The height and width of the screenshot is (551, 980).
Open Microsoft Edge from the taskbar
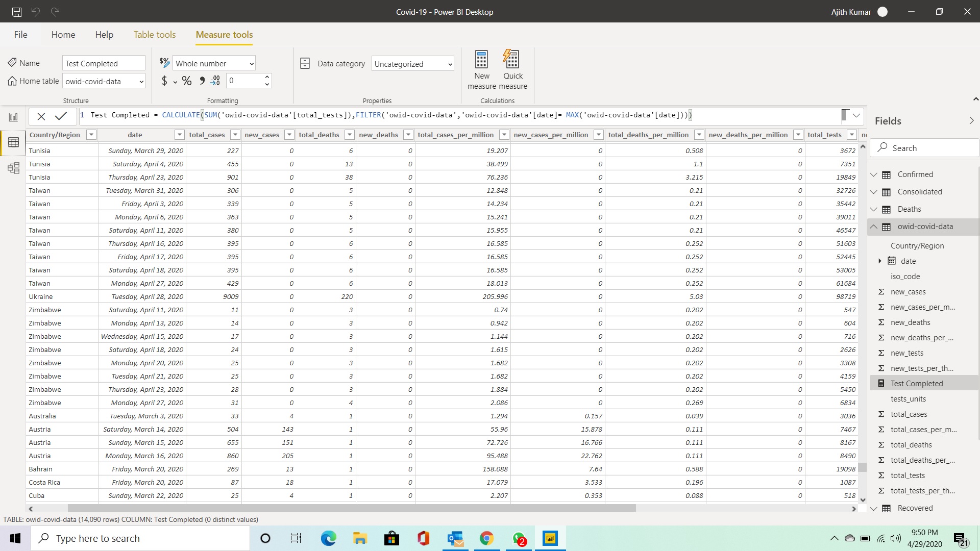click(328, 538)
